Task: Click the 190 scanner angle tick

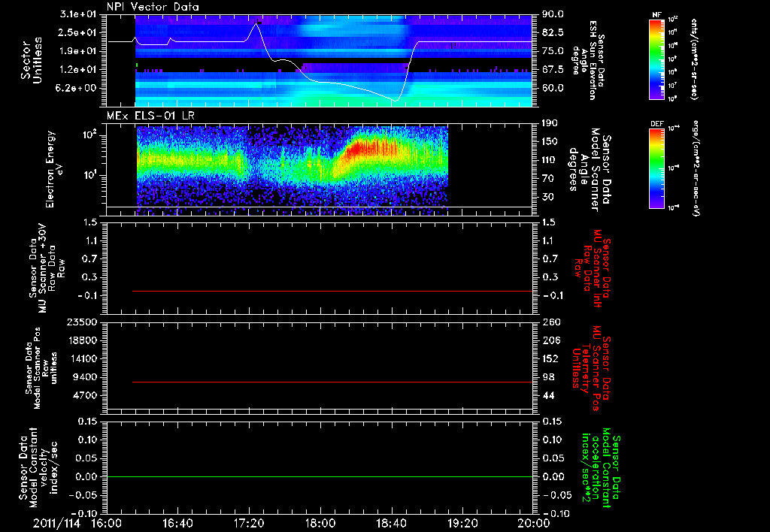Action: click(x=550, y=123)
